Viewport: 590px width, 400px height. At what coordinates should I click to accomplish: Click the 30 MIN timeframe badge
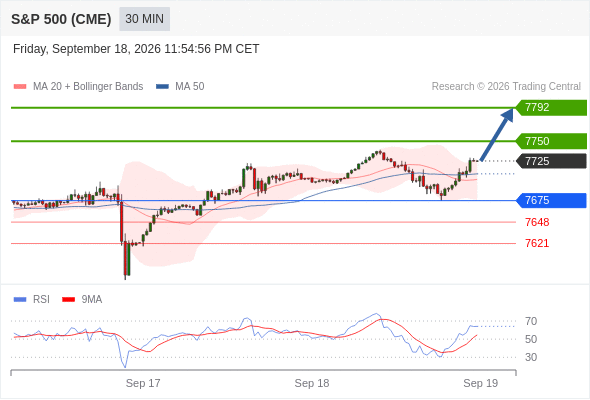(144, 19)
